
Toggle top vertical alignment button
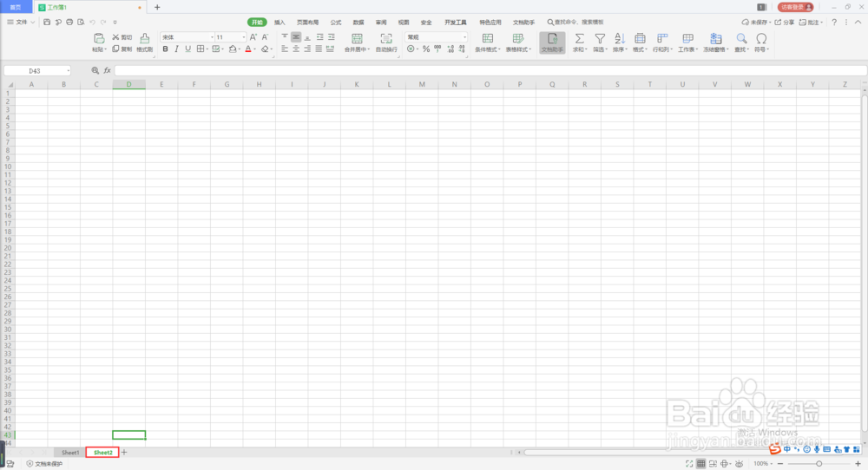(x=285, y=37)
